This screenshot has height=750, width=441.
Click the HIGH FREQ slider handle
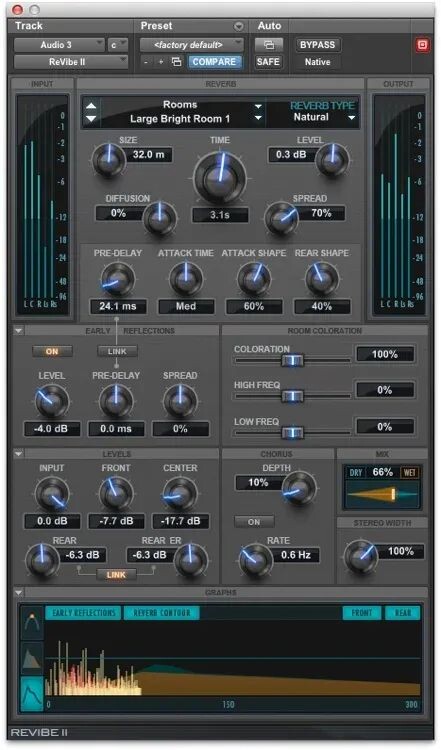click(x=292, y=396)
